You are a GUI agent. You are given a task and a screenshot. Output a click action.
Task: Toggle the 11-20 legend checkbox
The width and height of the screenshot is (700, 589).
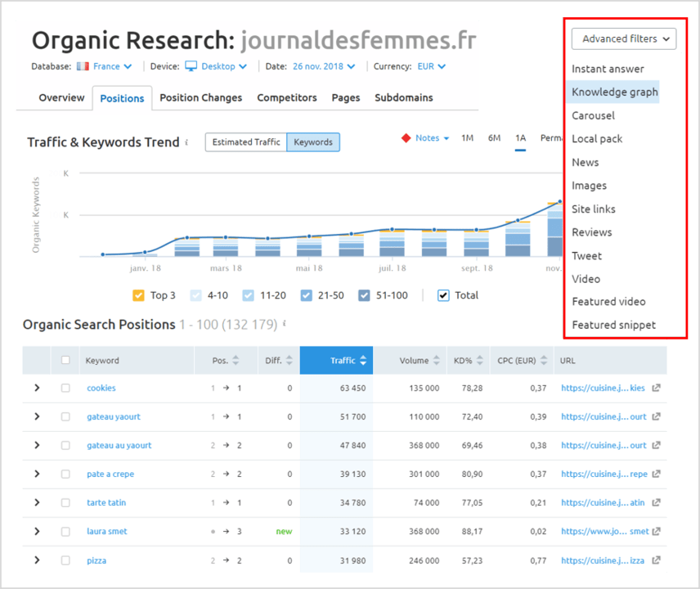(249, 295)
